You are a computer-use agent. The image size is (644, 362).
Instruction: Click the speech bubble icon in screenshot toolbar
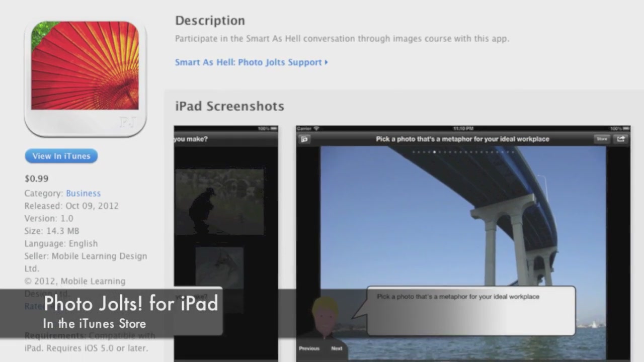pos(304,139)
